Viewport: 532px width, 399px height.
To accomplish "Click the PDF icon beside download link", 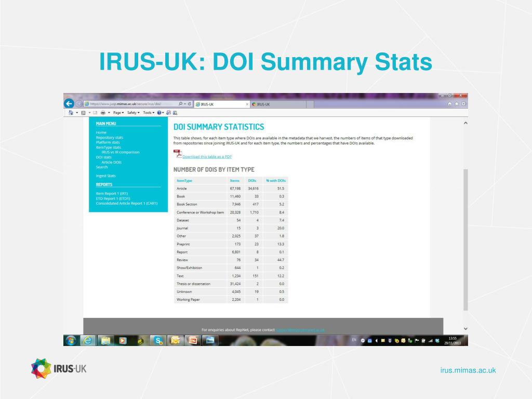I will pos(178,154).
